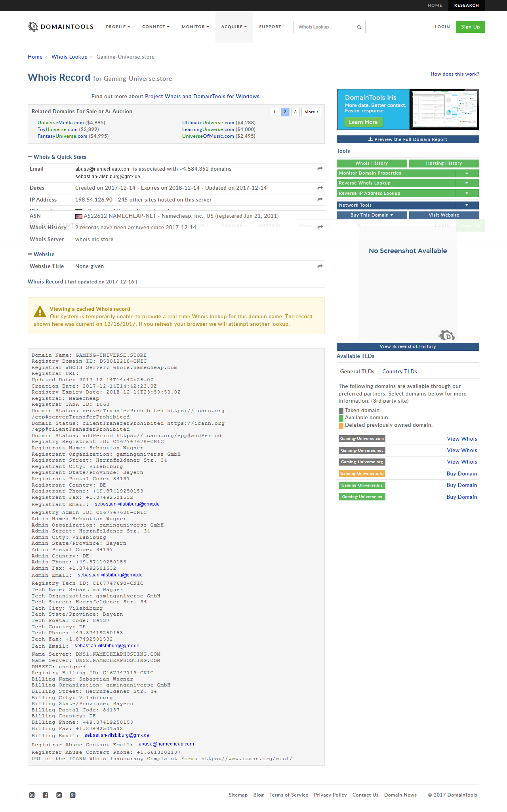Open How does this work link
Screen dimensions: 507x812
click(455, 74)
